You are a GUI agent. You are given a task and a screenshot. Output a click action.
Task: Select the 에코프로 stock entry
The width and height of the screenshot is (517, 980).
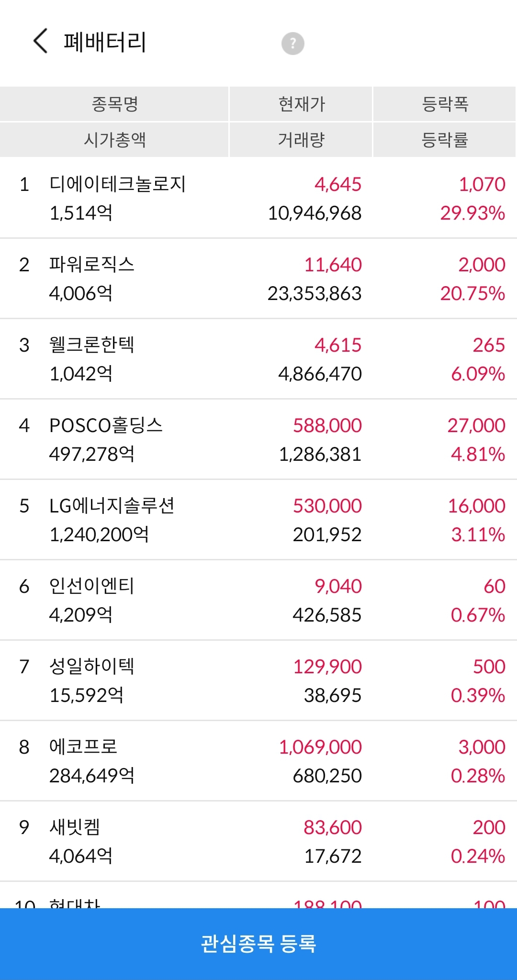point(258,761)
